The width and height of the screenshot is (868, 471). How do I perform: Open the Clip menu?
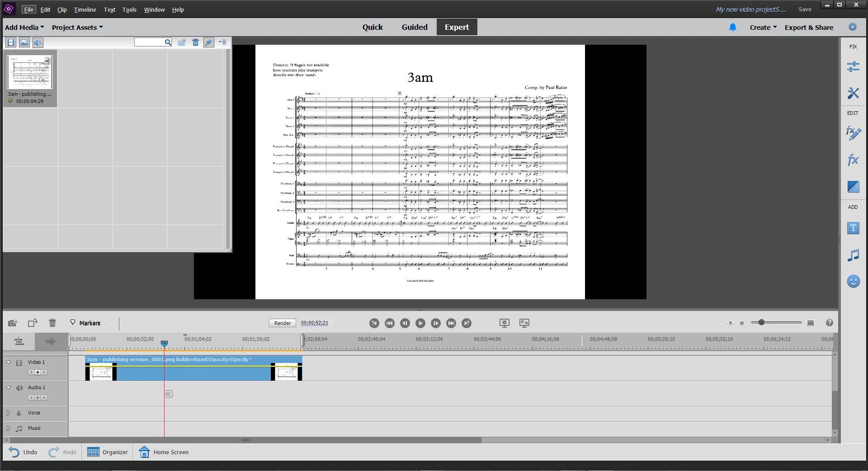62,9
